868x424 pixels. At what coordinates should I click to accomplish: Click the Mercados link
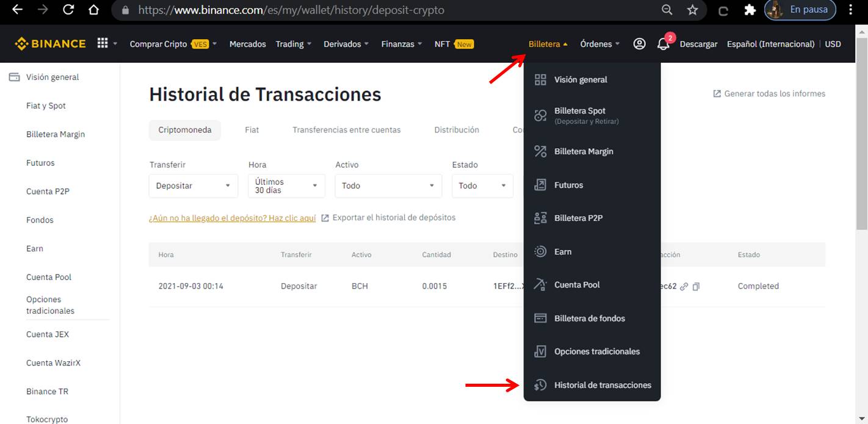pyautogui.click(x=248, y=44)
